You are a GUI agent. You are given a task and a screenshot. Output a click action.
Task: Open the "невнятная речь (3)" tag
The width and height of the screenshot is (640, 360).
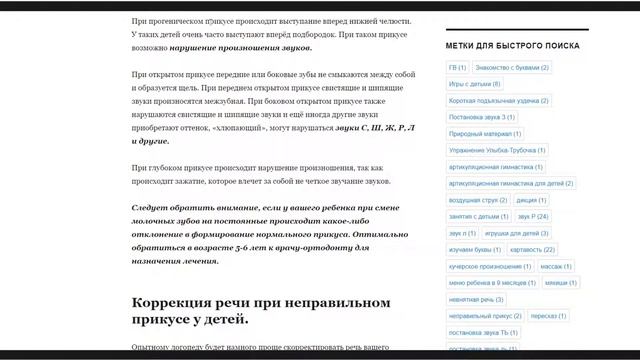476,299
